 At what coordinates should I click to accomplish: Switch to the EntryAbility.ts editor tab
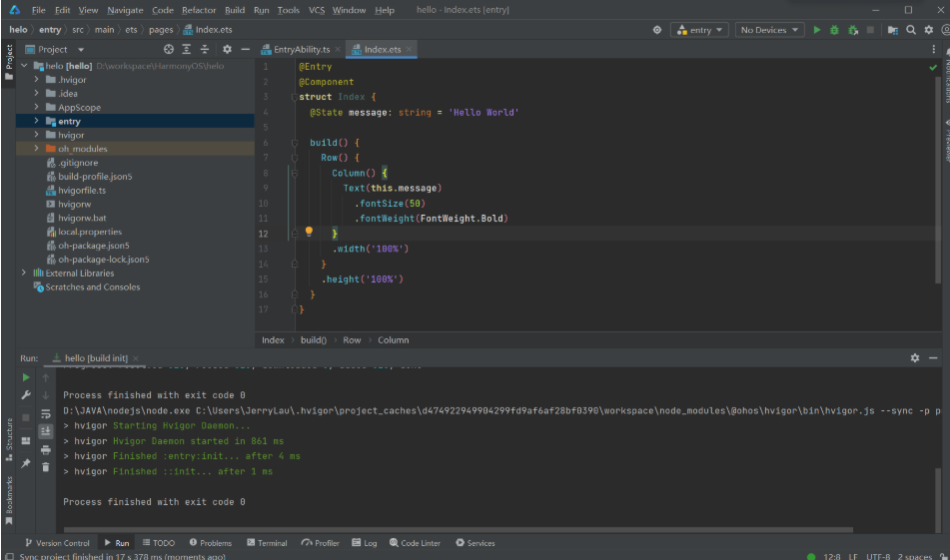click(x=300, y=49)
